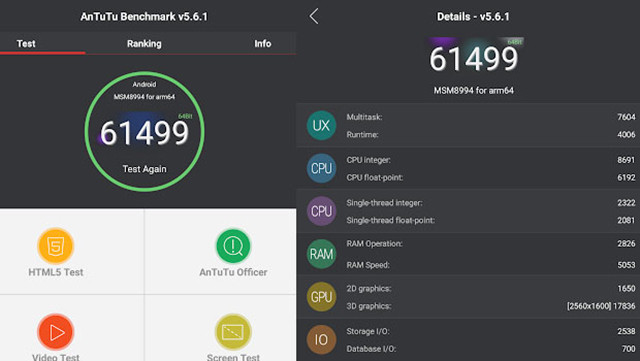Tap the AnTuTu Benchmark v5.6.1 title
This screenshot has width=640, height=361.
click(x=144, y=17)
